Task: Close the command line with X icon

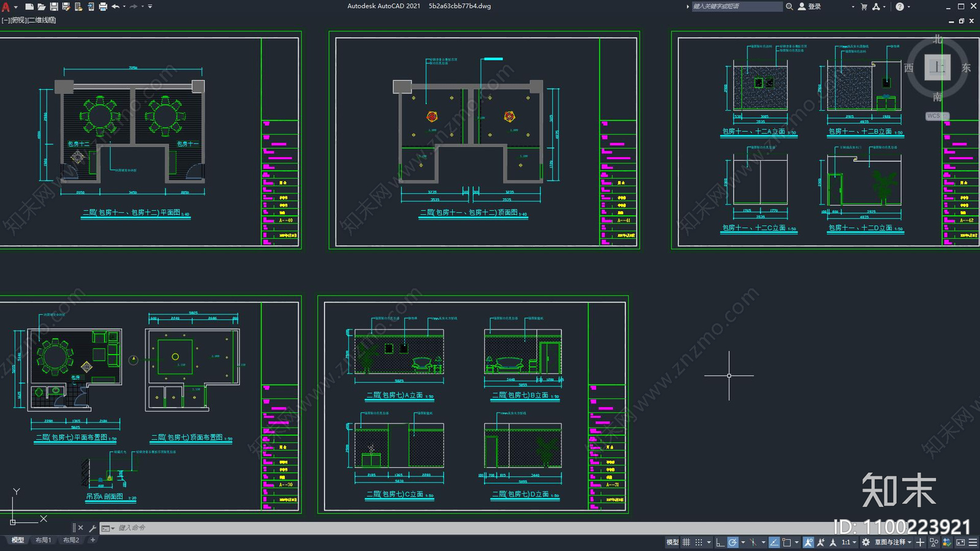Action: [x=80, y=528]
